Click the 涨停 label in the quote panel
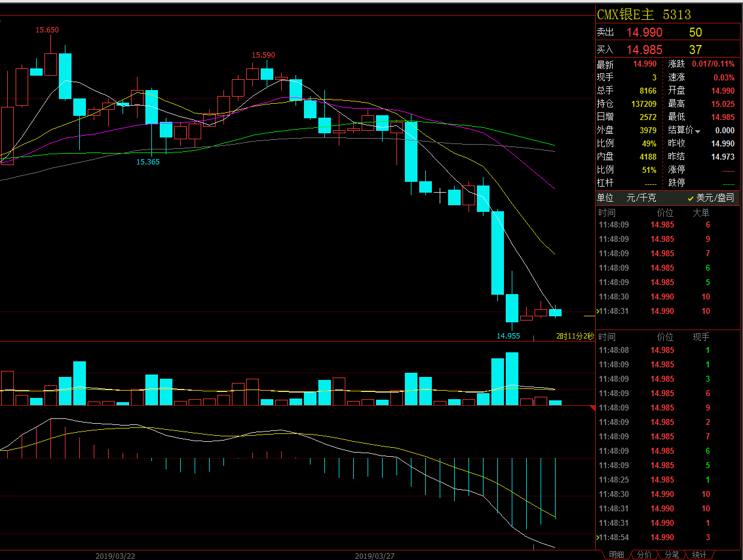Screen dimensions: 743x560 pos(677,170)
